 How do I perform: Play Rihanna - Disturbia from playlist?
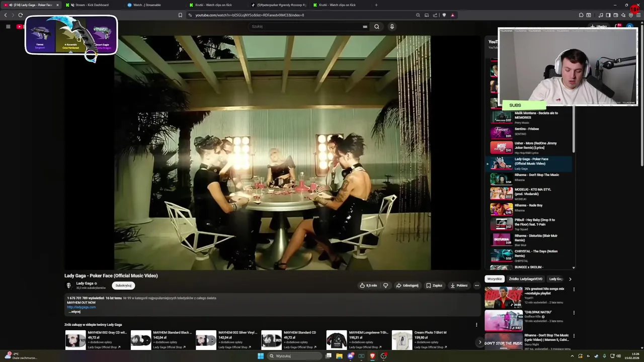(x=531, y=240)
